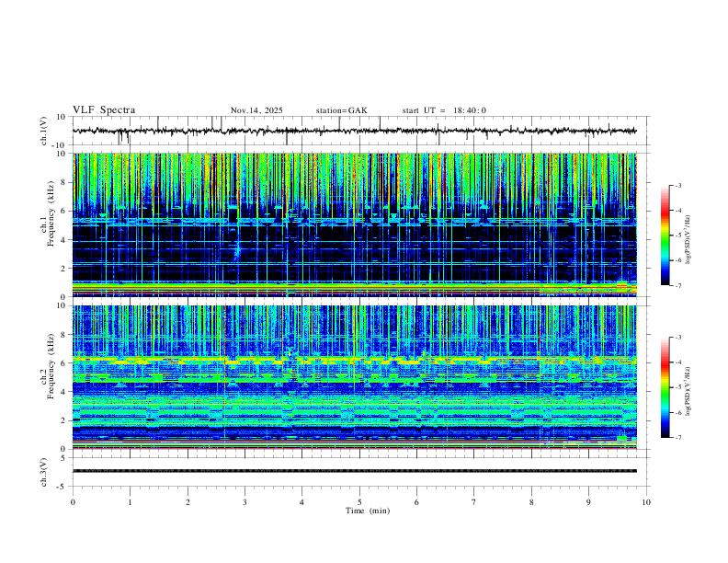The image size is (728, 563).
Task: Click the "station=GAK" header text
Action: click(341, 110)
